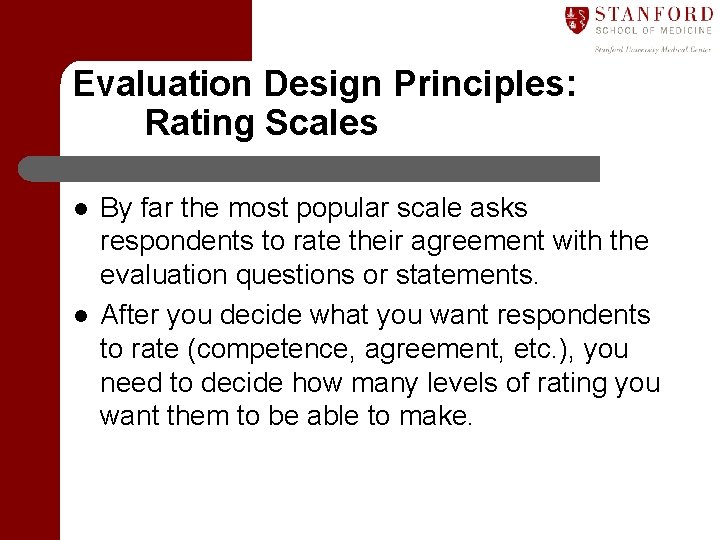Click the 'Rating Scales' subtitle line

261,124
